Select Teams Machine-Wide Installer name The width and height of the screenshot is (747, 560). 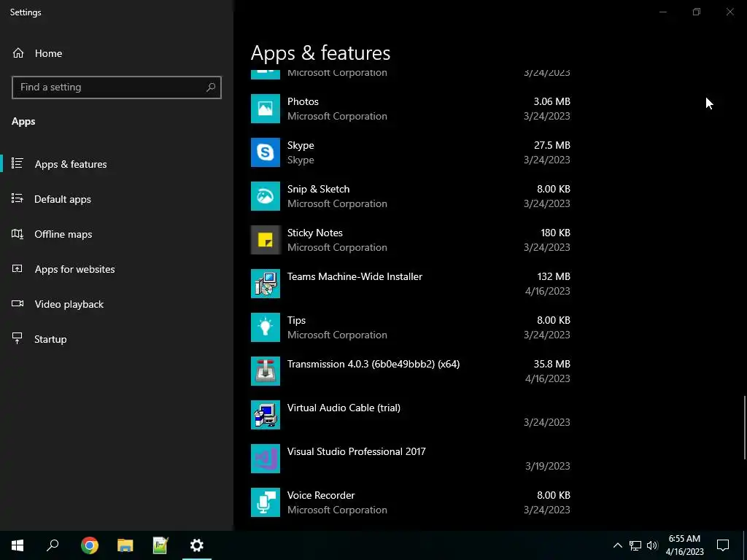coord(355,276)
